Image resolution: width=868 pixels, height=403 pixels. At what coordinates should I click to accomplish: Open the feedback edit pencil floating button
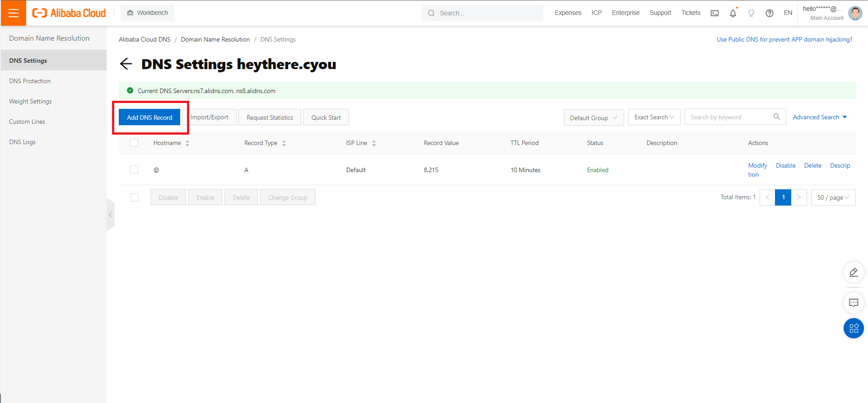tap(854, 272)
